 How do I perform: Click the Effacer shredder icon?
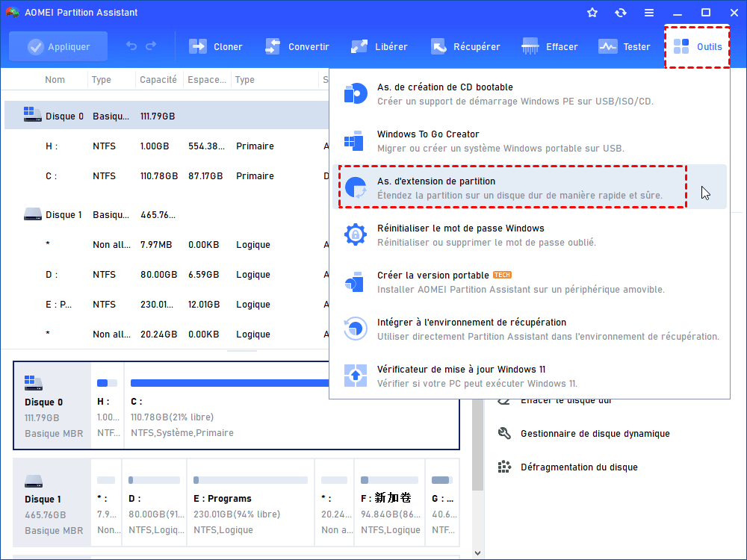530,46
